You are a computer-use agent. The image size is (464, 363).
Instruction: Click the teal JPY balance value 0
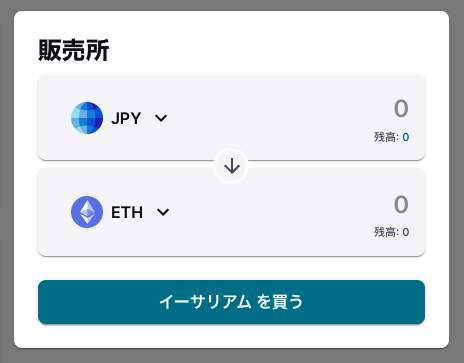[x=406, y=137]
